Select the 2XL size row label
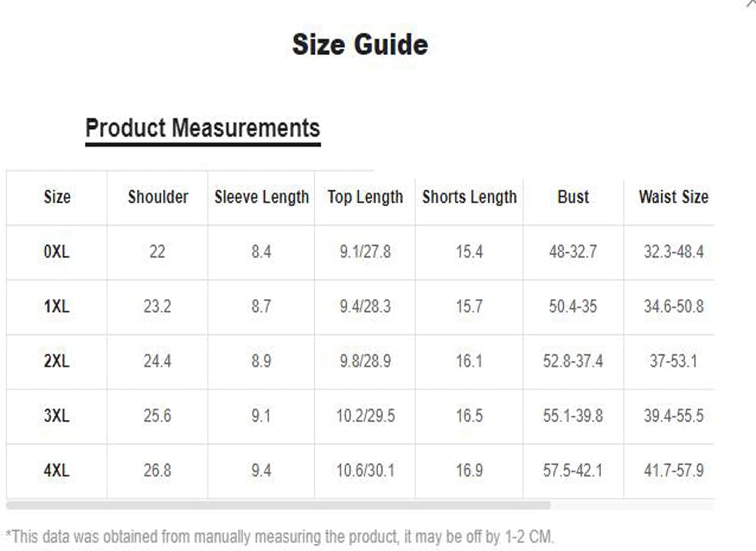 [56, 361]
